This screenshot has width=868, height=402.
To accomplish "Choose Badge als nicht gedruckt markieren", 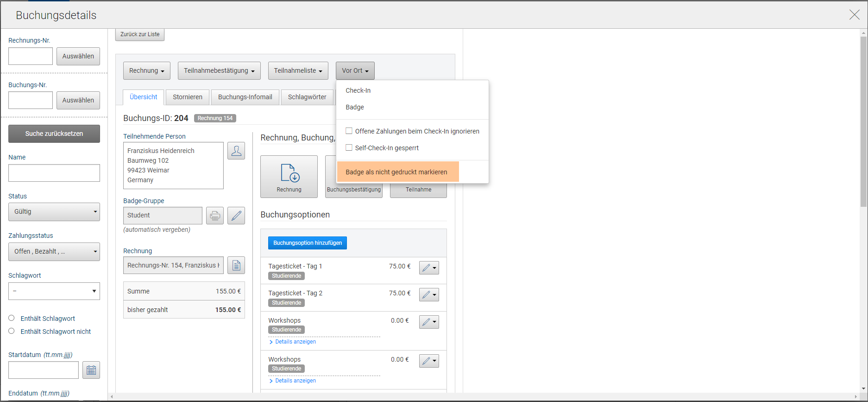I will 397,172.
